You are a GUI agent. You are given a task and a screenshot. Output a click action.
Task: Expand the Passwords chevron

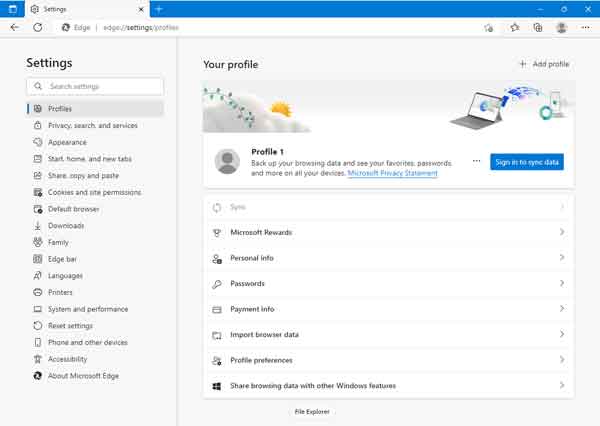point(562,283)
